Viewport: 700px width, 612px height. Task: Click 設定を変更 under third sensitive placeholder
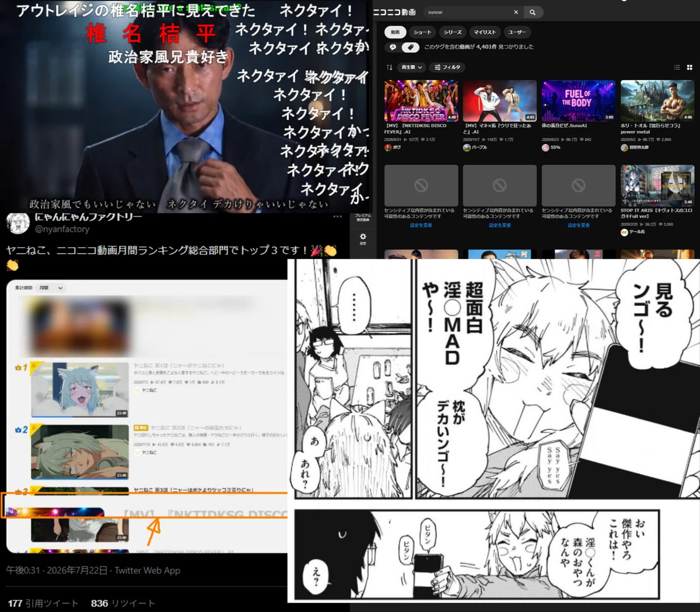pos(578,225)
